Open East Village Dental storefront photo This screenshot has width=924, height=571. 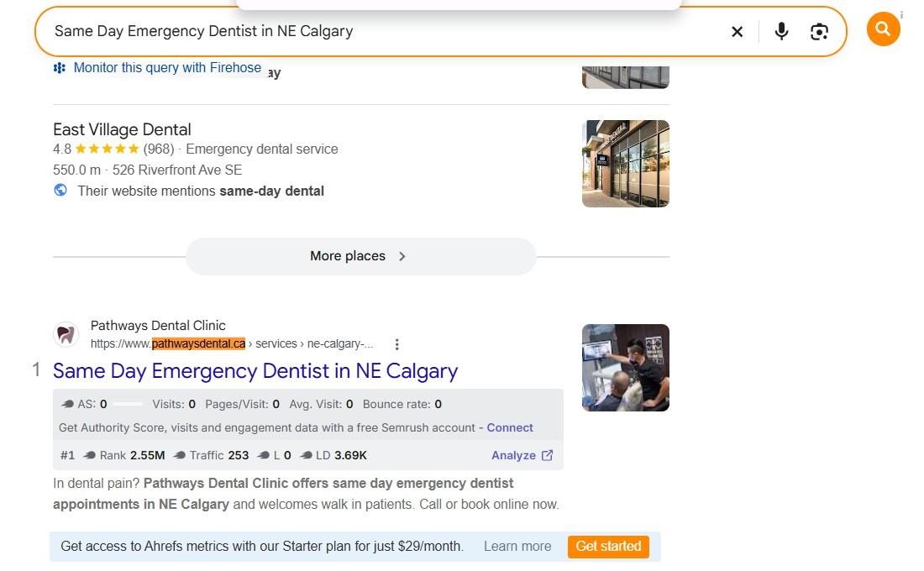click(625, 164)
